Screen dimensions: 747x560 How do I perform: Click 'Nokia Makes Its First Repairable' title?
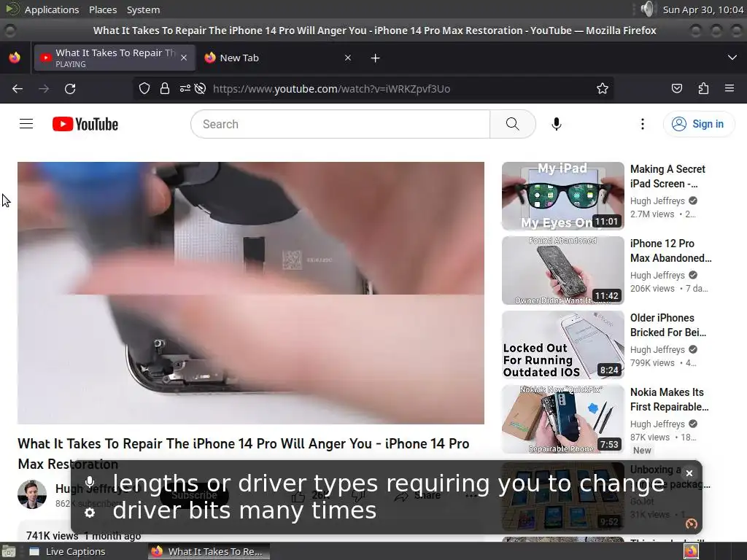(x=670, y=399)
